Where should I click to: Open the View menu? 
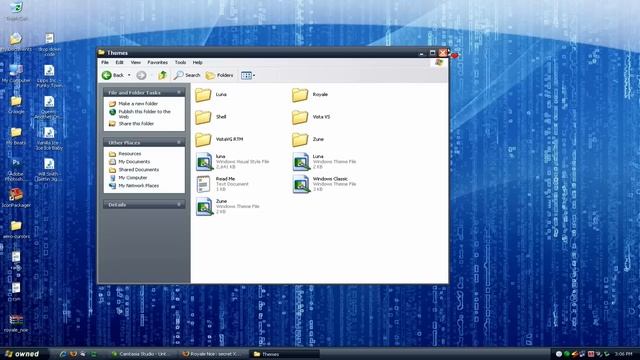(x=136, y=62)
